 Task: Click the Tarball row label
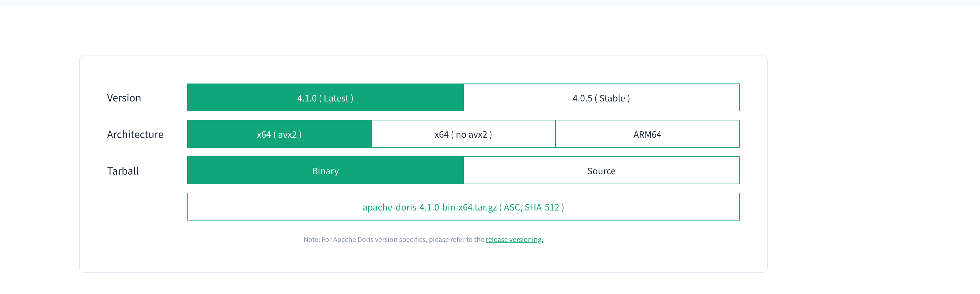point(123,171)
